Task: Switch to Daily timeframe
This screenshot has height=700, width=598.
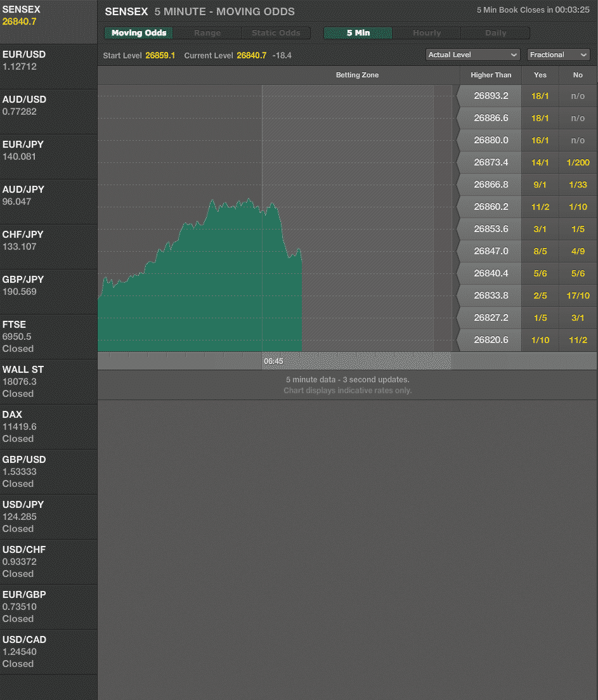Action: (x=495, y=33)
